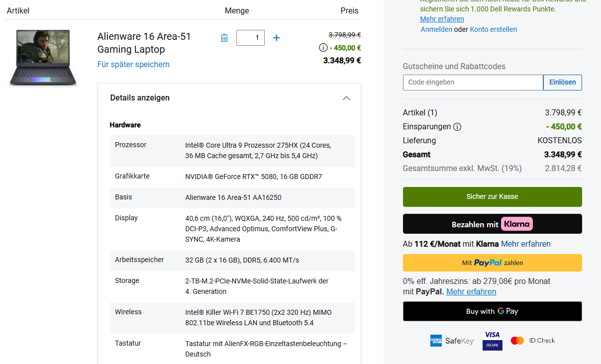This screenshot has height=364, width=601.
Task: Open Dell Rewards Mehr erfahren link
Action: click(442, 19)
